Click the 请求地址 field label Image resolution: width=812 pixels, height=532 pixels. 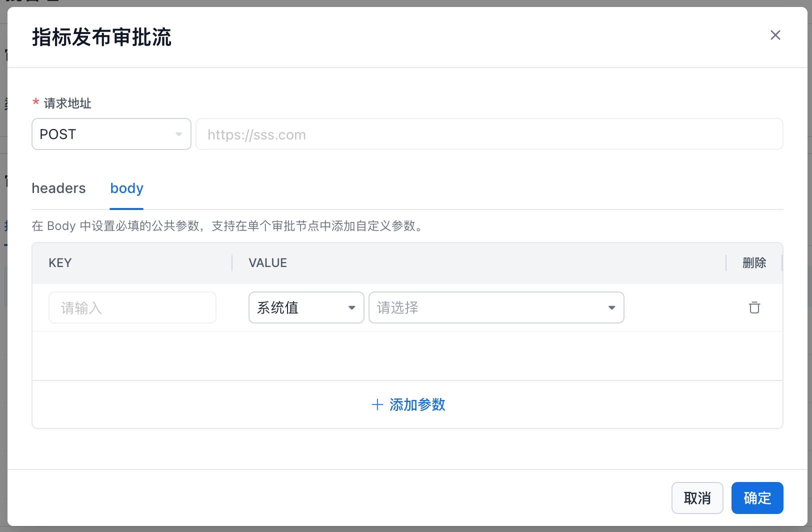[x=67, y=103]
